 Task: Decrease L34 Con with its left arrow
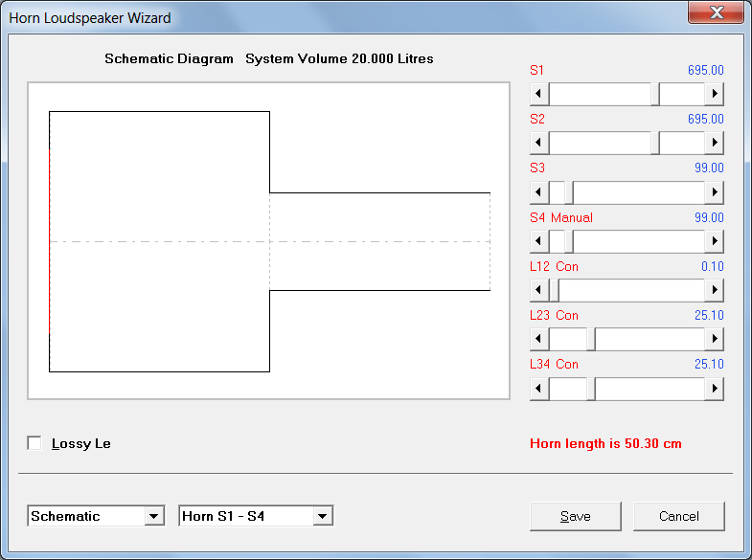(x=539, y=389)
